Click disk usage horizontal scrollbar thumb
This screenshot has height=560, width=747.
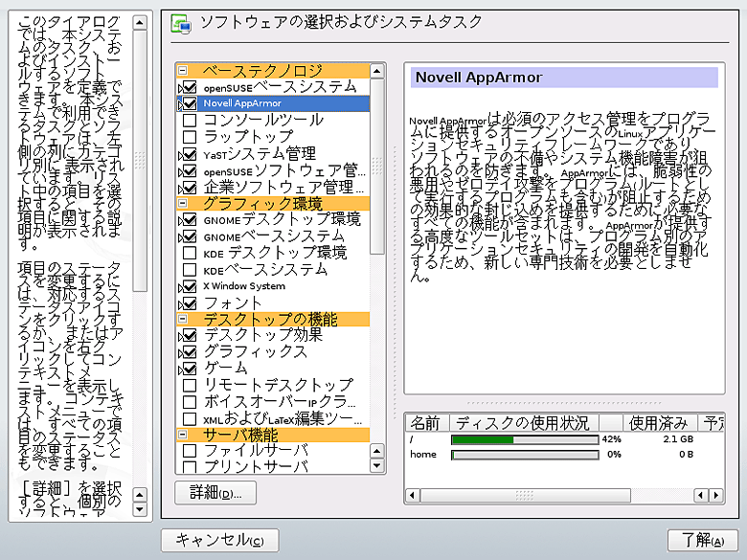pos(526,496)
